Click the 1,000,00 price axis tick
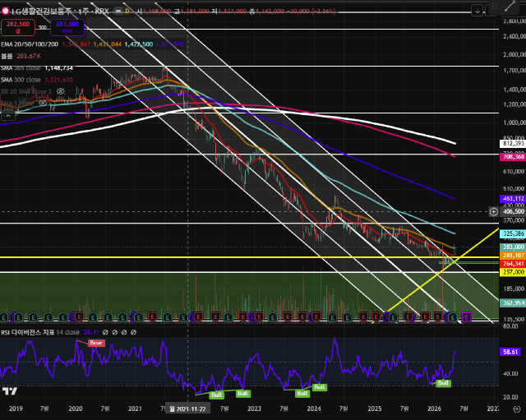Viewport: 526px width, 420px height. pyautogui.click(x=514, y=122)
